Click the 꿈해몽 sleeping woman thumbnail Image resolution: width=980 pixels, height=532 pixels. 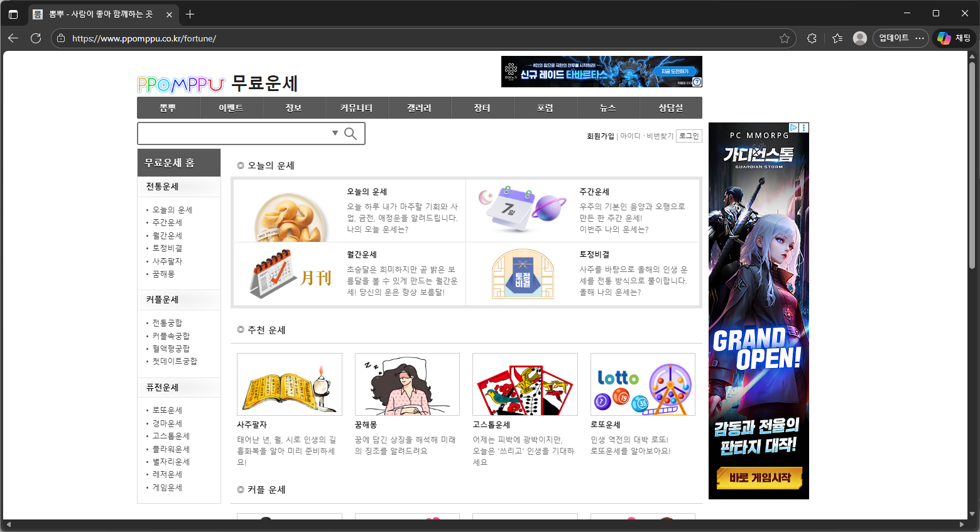coord(407,384)
